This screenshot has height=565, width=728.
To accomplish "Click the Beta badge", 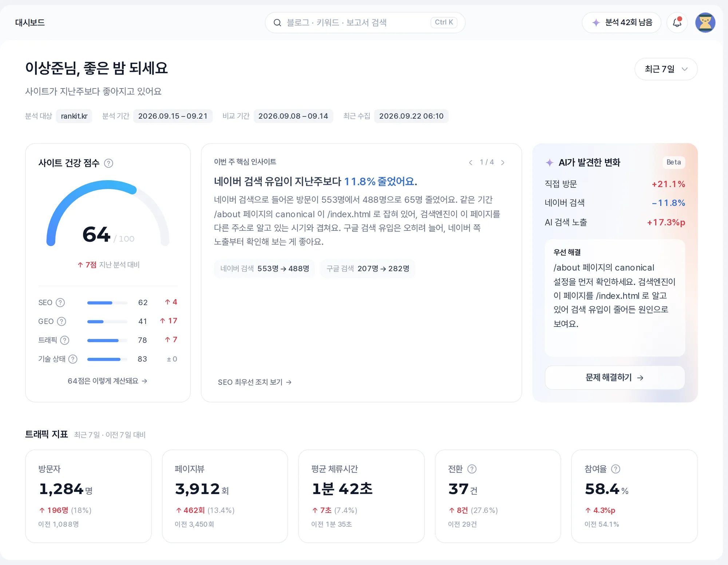I will click(673, 162).
